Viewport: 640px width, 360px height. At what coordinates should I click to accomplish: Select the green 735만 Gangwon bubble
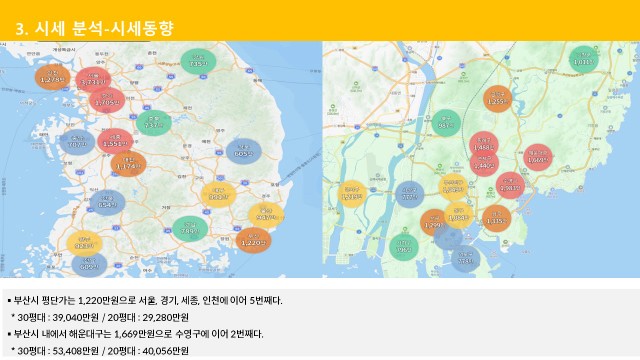pos(198,61)
